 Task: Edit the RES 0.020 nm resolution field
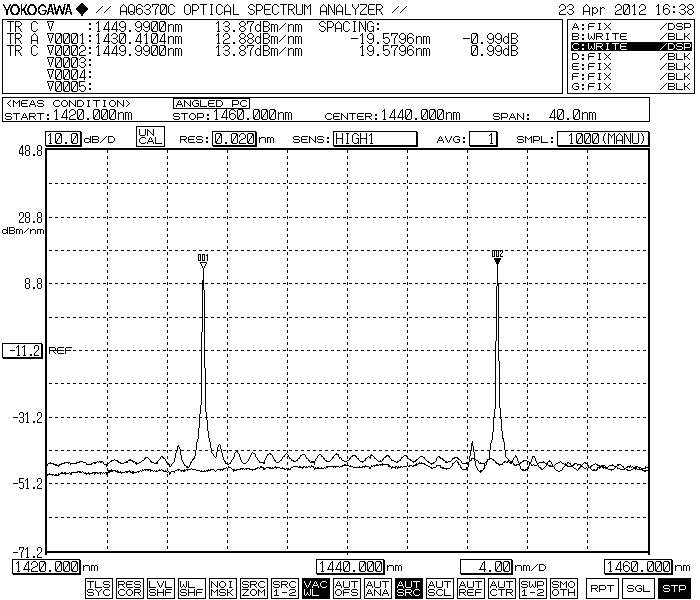(234, 139)
